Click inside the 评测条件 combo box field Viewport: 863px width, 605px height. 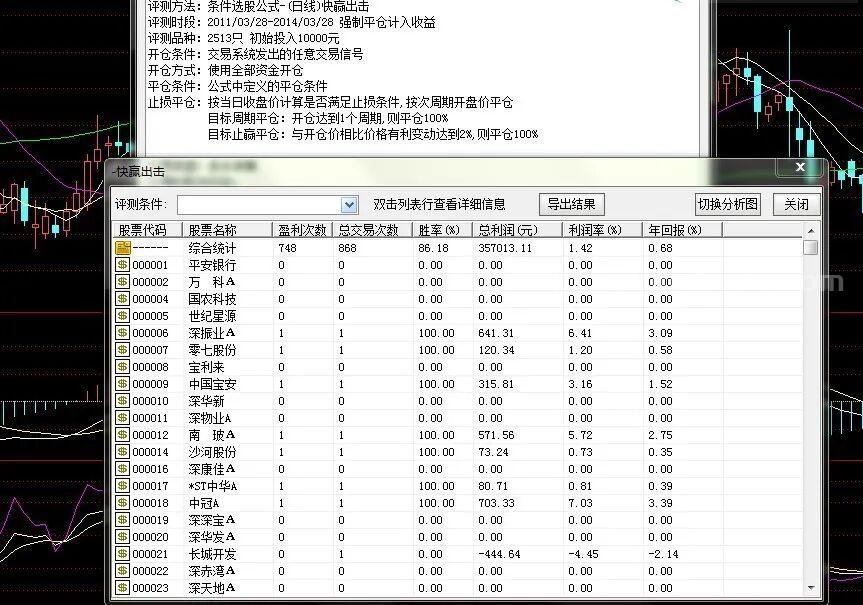point(258,205)
